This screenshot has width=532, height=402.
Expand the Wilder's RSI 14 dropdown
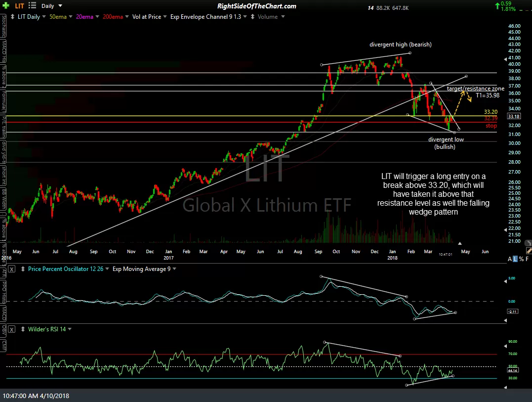click(x=70, y=329)
